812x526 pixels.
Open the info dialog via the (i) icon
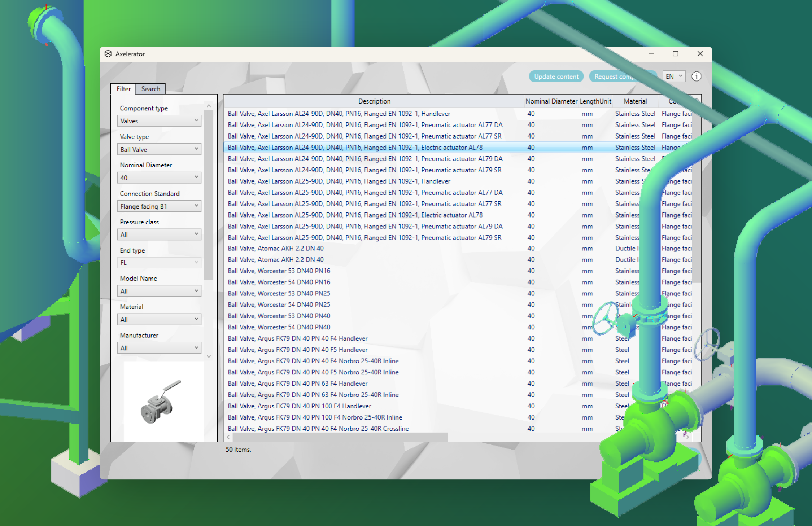[697, 76]
